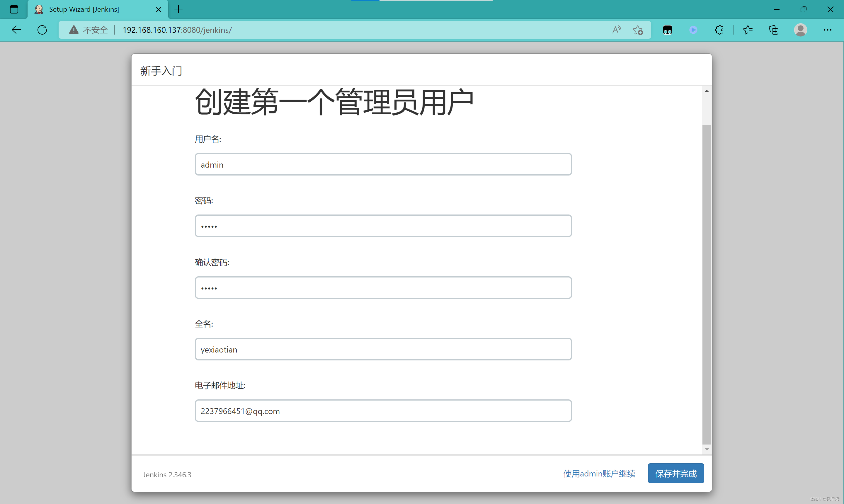Open the user profile avatar
Viewport: 844px width, 504px height.
coord(801,30)
